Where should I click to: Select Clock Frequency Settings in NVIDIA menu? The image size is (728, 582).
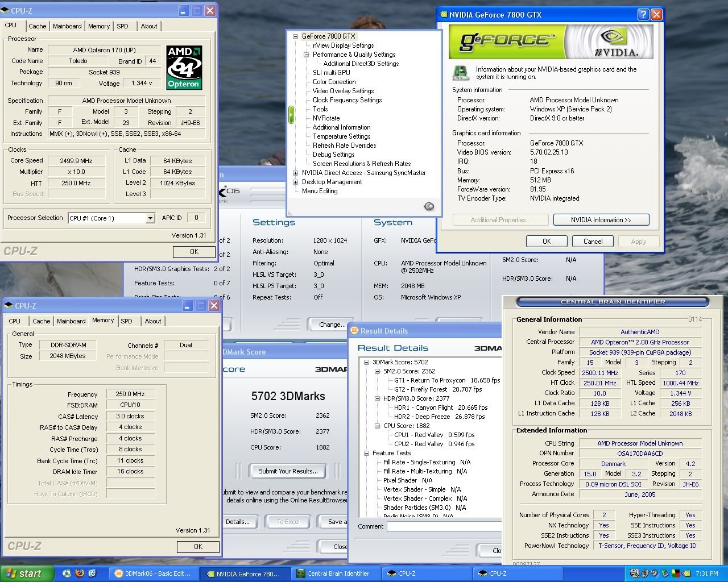click(x=347, y=100)
